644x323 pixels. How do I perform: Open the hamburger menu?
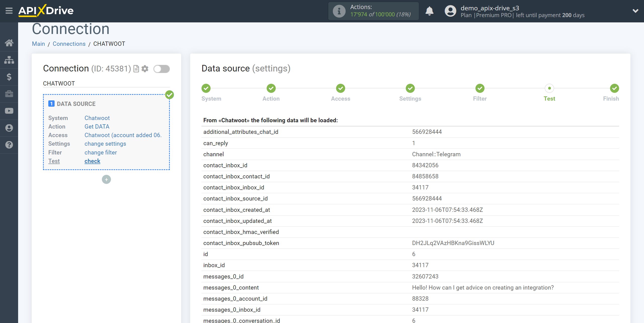tap(9, 11)
